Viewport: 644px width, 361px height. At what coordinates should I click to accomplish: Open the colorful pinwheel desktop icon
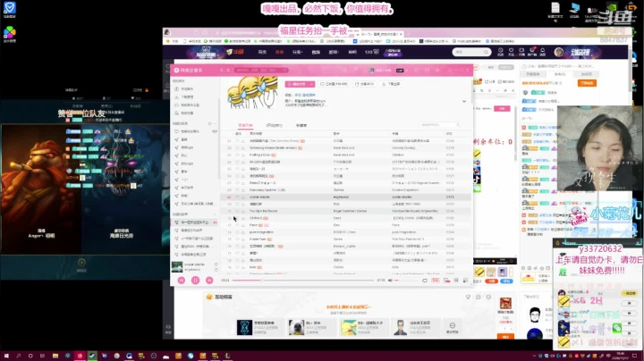point(10,32)
